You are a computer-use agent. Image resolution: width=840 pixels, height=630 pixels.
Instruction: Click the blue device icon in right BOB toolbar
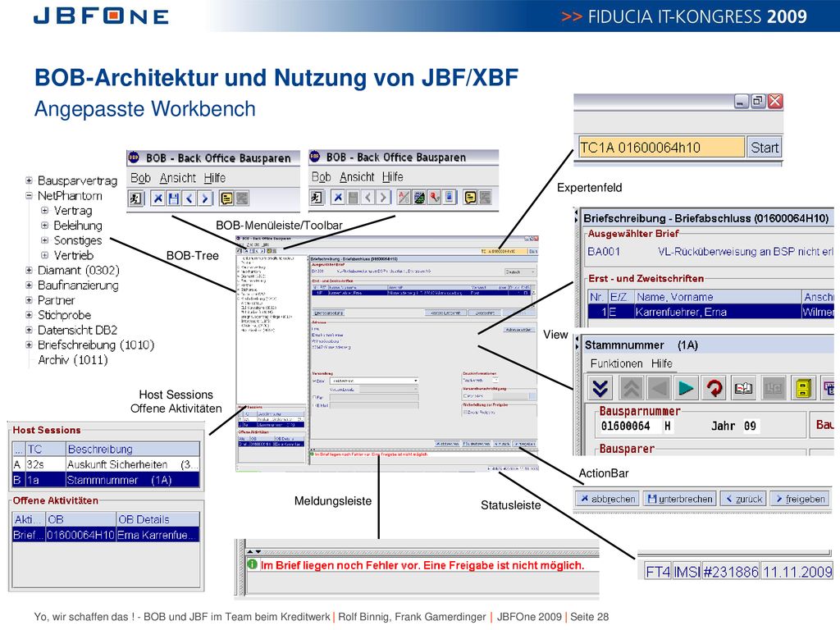tap(450, 198)
